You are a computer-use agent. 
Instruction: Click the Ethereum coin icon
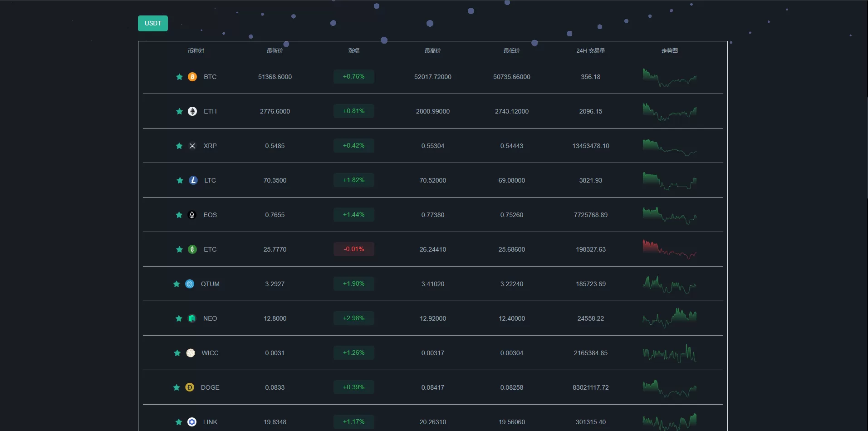tap(192, 111)
